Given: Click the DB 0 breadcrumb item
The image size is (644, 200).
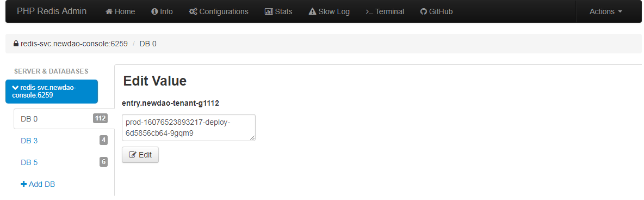Looking at the screenshot, I should click(x=148, y=44).
